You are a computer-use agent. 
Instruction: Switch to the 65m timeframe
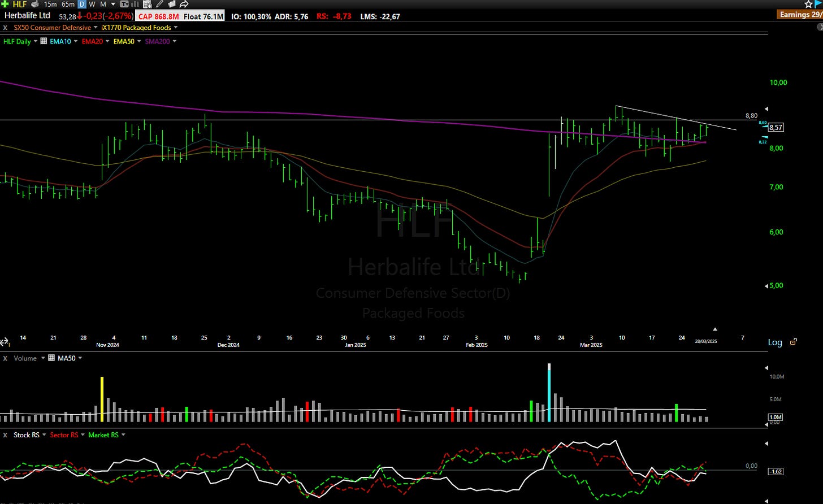coord(68,4)
